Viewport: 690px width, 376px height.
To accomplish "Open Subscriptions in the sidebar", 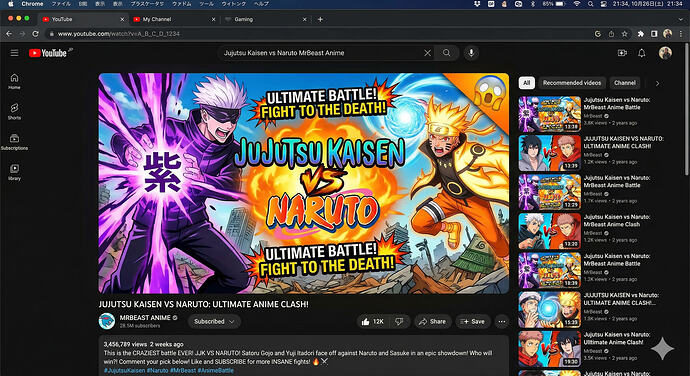I will tap(14, 142).
